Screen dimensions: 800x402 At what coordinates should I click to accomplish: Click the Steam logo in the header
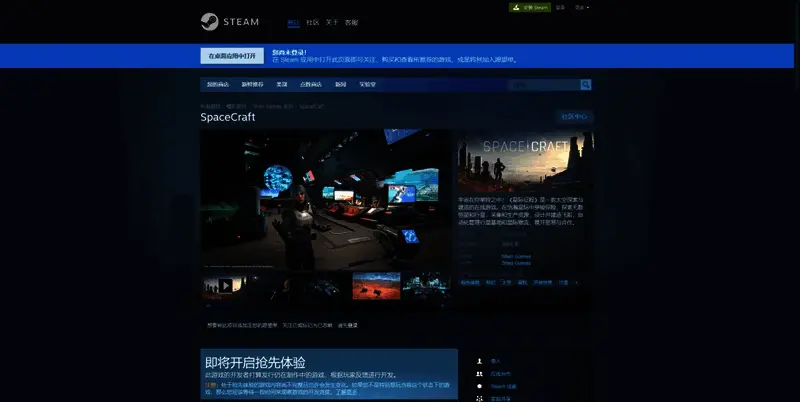(x=230, y=22)
